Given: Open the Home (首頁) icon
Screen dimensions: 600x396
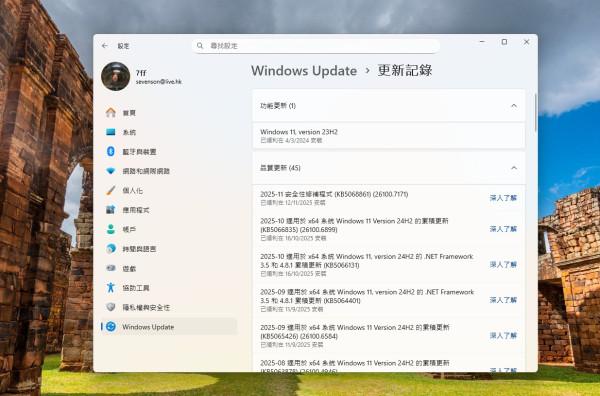Looking at the screenshot, I should [111, 112].
